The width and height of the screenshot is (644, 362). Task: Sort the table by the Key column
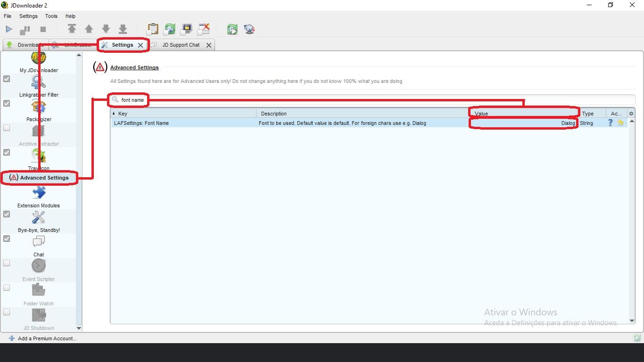(184, 114)
